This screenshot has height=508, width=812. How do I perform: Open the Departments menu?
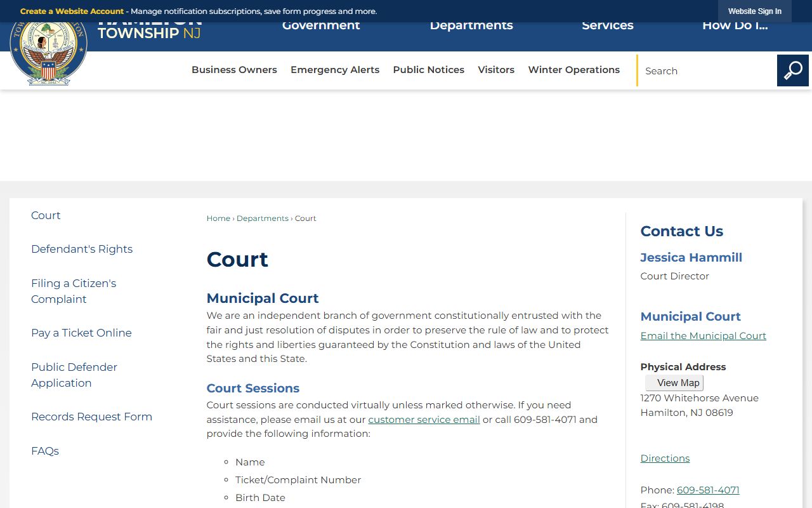pyautogui.click(x=471, y=26)
